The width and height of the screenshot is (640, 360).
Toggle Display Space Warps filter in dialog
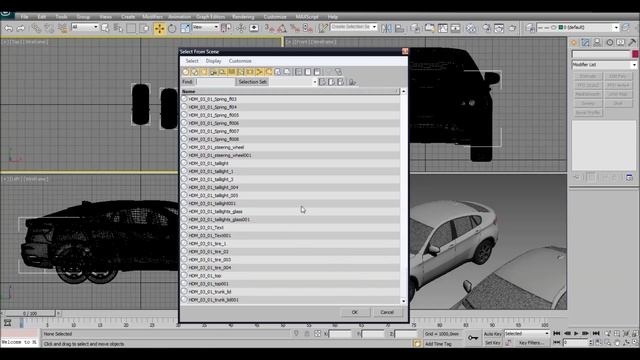point(232,72)
